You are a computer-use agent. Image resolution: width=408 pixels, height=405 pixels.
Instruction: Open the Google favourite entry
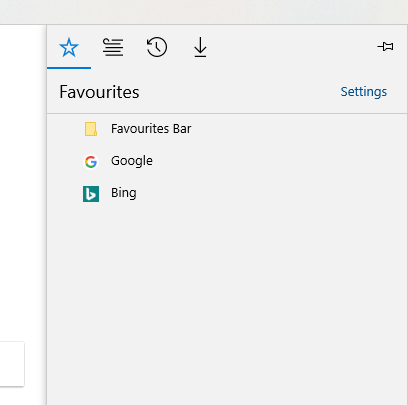pos(132,161)
